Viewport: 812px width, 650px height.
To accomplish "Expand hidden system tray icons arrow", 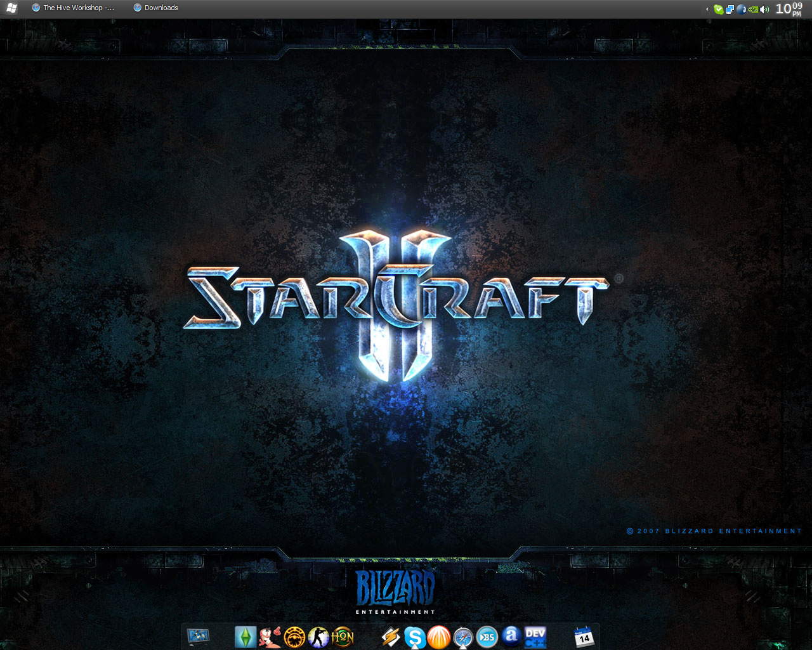I will [707, 9].
